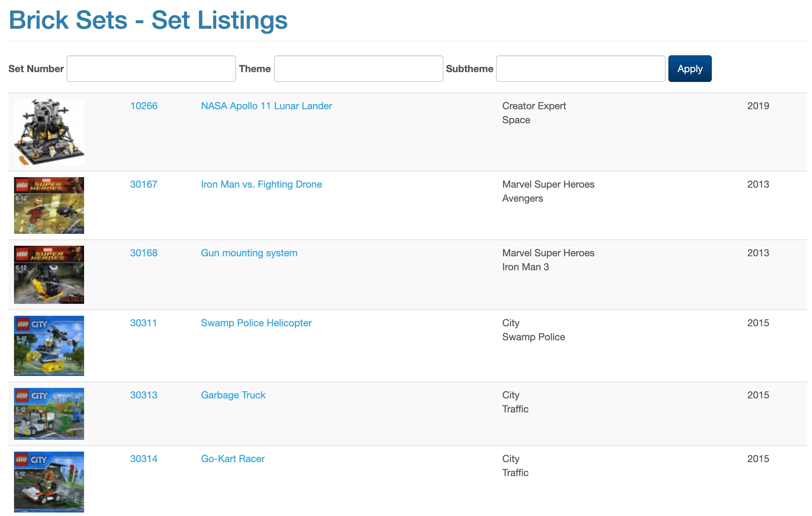Click the set number 30167 link
This screenshot has height=516, width=812.
[144, 184]
